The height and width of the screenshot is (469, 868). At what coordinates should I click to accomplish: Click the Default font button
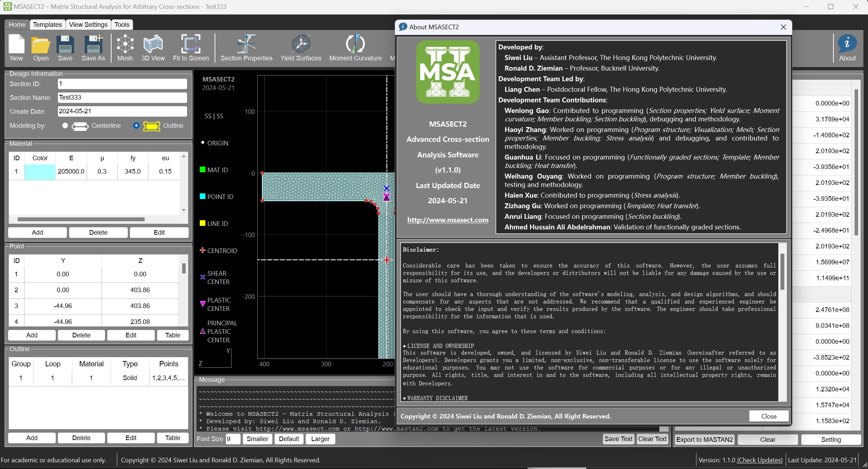289,439
